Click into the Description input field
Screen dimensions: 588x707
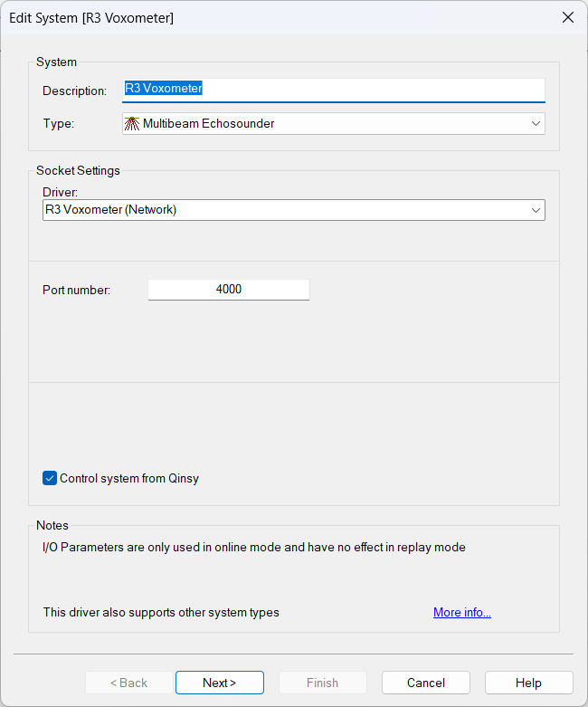pos(334,90)
